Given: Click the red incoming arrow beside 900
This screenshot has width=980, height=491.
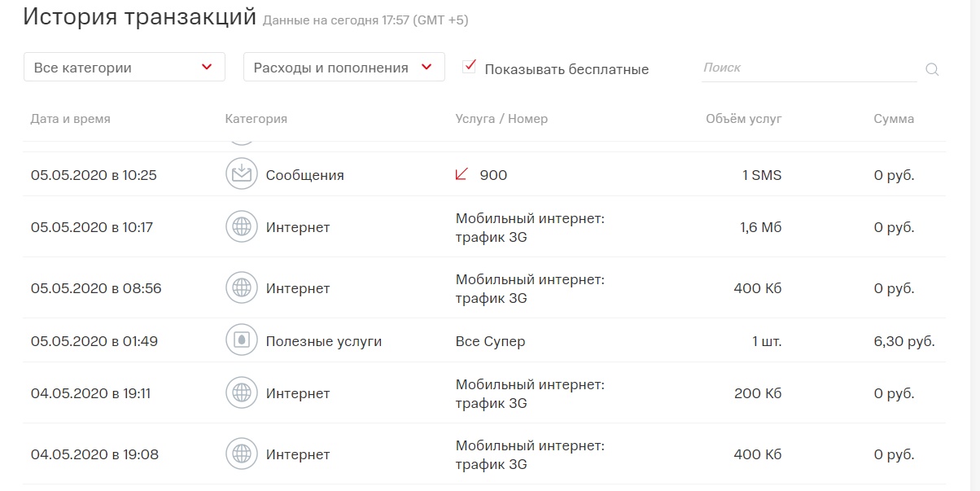Looking at the screenshot, I should (462, 174).
